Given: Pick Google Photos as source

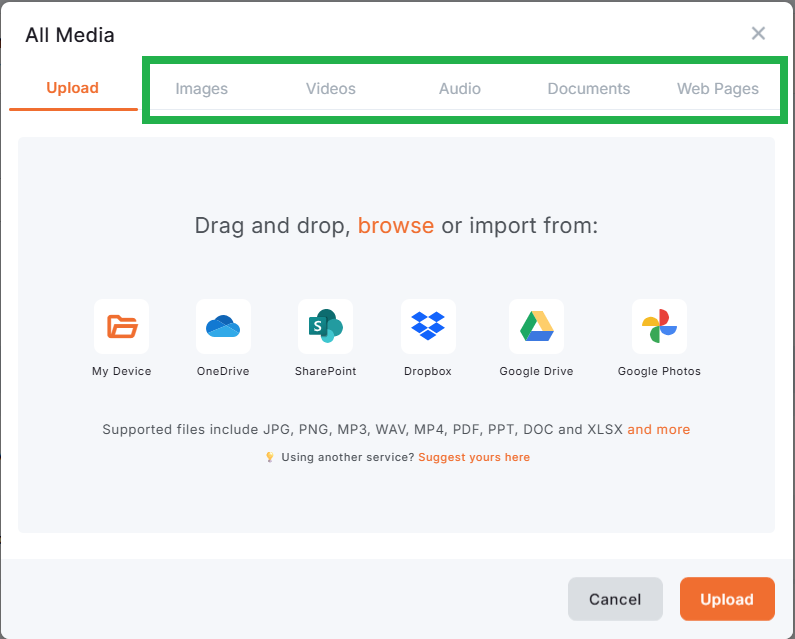Looking at the screenshot, I should pyautogui.click(x=659, y=326).
